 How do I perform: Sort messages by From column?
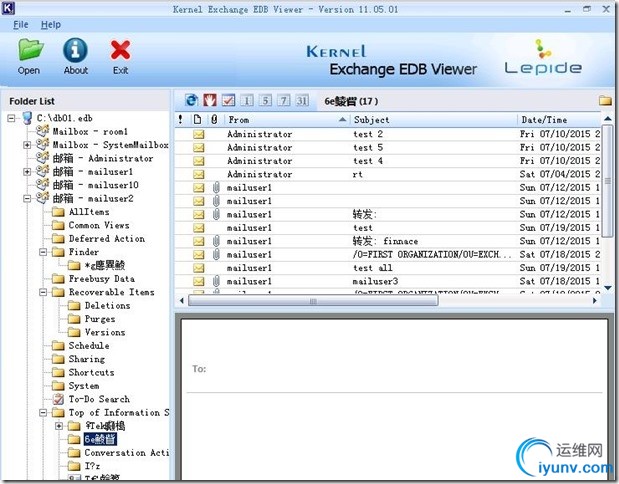(x=287, y=119)
